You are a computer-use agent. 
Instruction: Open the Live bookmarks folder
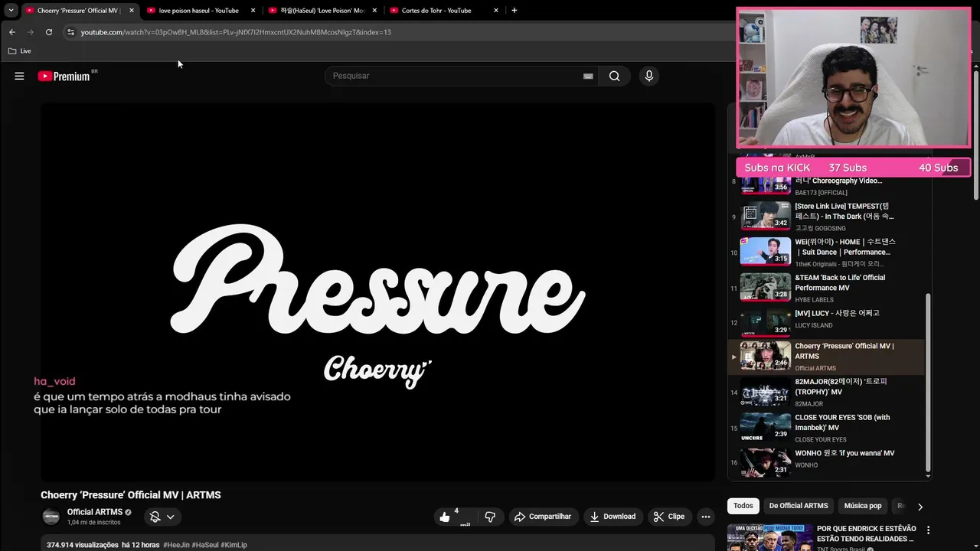click(20, 51)
